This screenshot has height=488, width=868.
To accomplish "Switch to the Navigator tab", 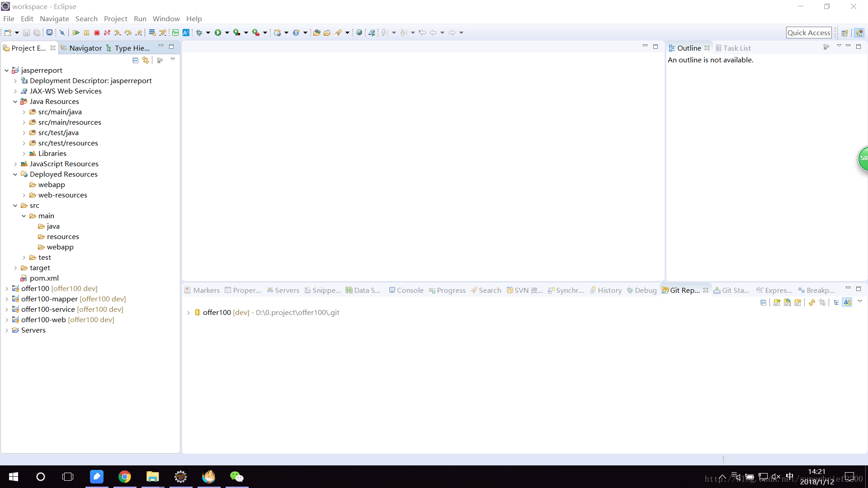I will click(x=81, y=48).
